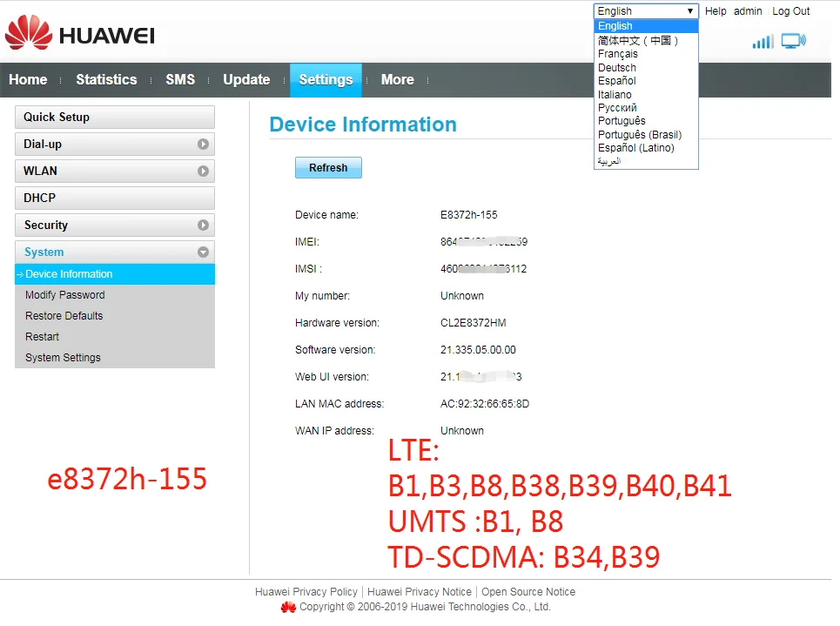Open the Security sidebar section
Viewport: 840px width, 626px height.
click(x=115, y=225)
